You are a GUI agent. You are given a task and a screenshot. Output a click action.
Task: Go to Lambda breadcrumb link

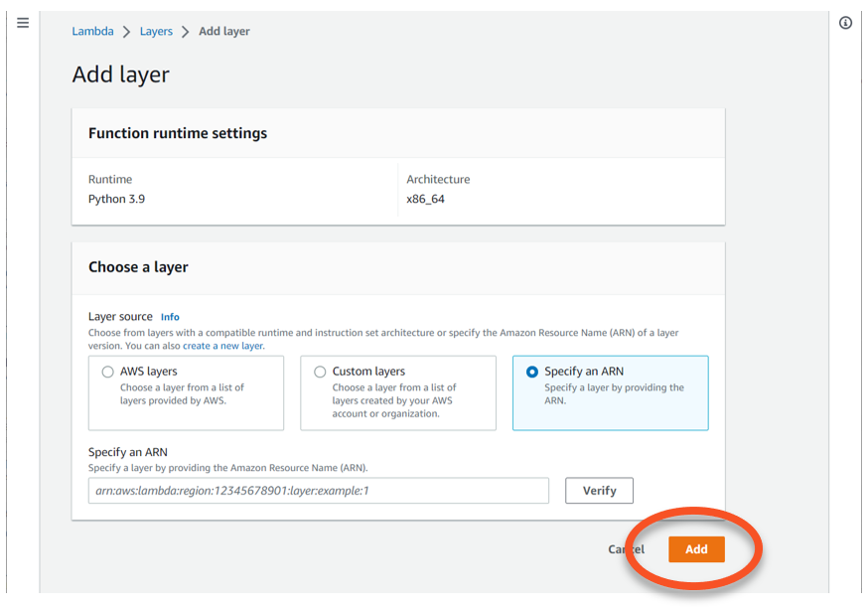click(92, 31)
